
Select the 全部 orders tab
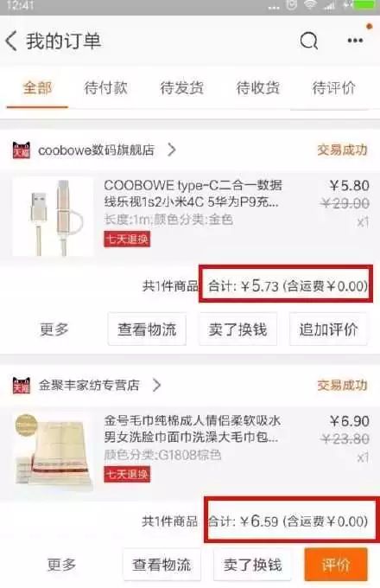tap(37, 88)
